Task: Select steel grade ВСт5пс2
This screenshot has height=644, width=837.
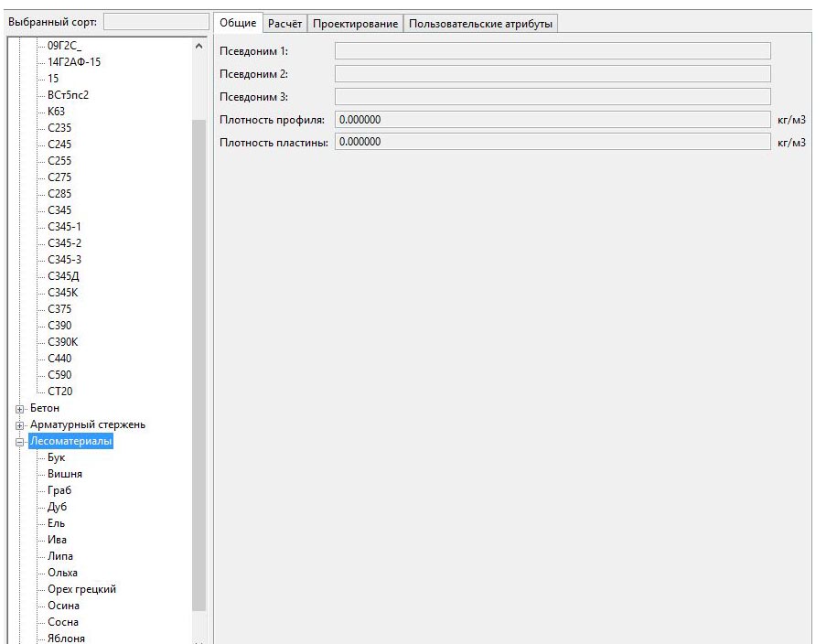Action: pos(68,95)
